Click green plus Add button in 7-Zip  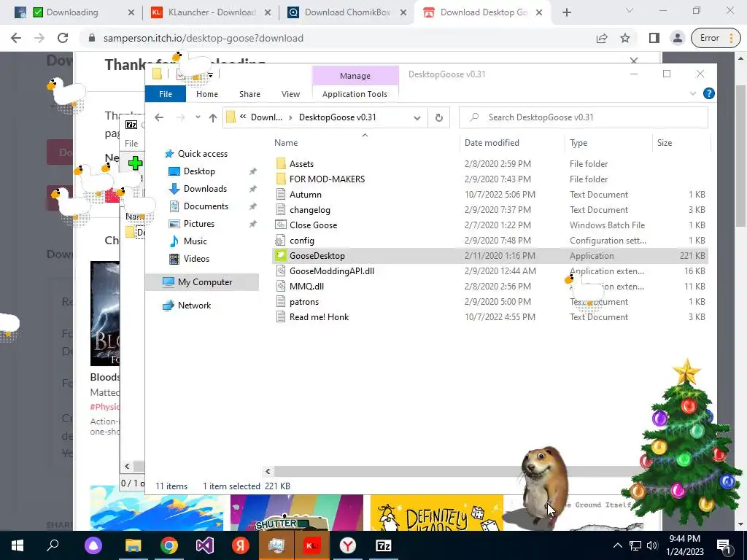coord(135,163)
